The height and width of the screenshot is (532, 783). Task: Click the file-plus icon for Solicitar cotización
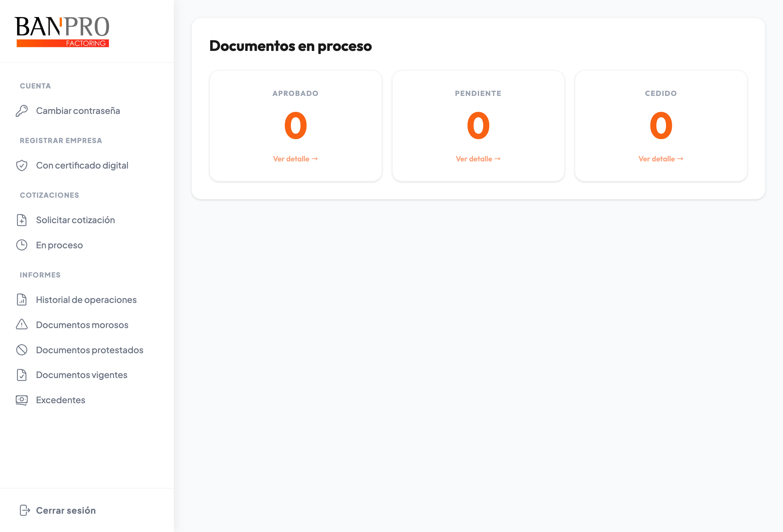tap(22, 220)
